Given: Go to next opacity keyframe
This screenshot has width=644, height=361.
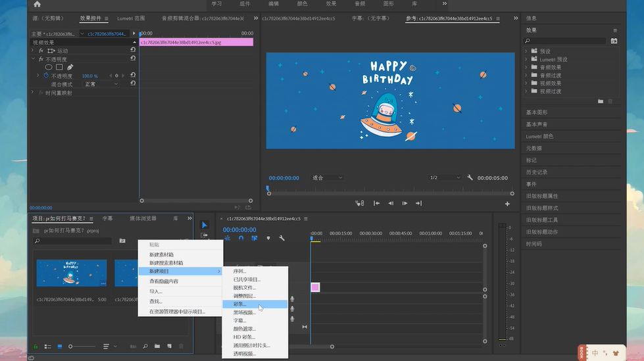Looking at the screenshot, I should click(x=123, y=76).
